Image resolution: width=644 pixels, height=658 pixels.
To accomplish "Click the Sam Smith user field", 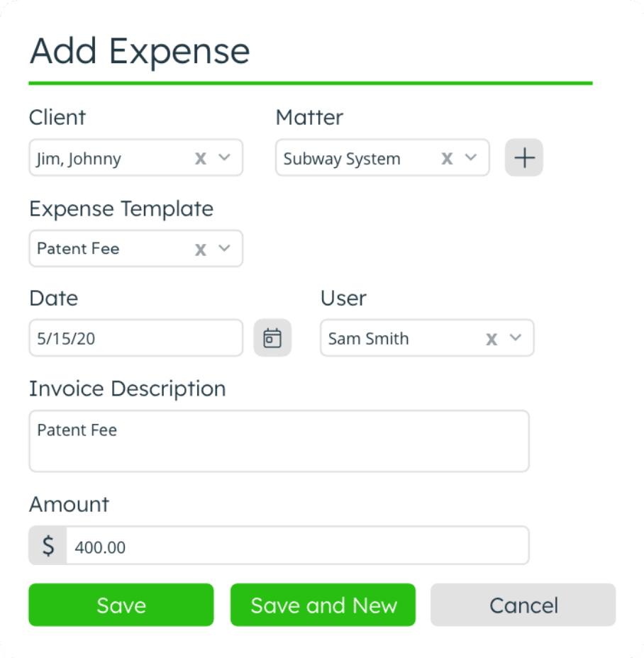I will tap(369, 339).
